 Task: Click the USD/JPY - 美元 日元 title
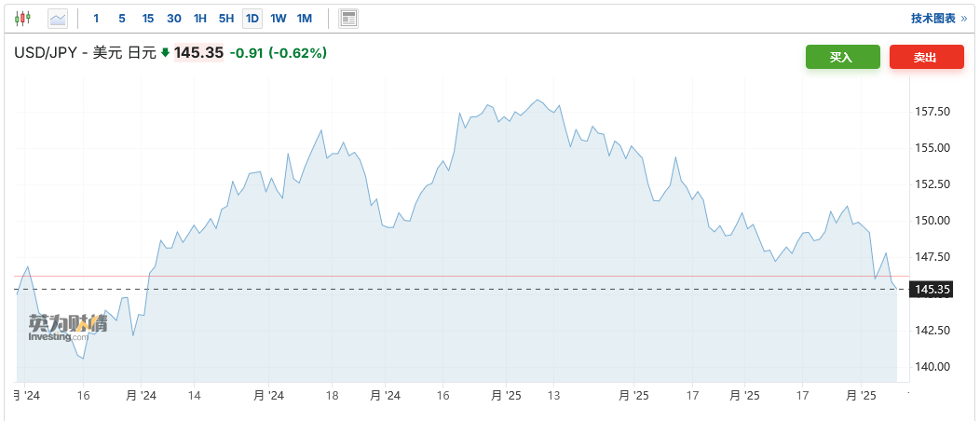85,53
